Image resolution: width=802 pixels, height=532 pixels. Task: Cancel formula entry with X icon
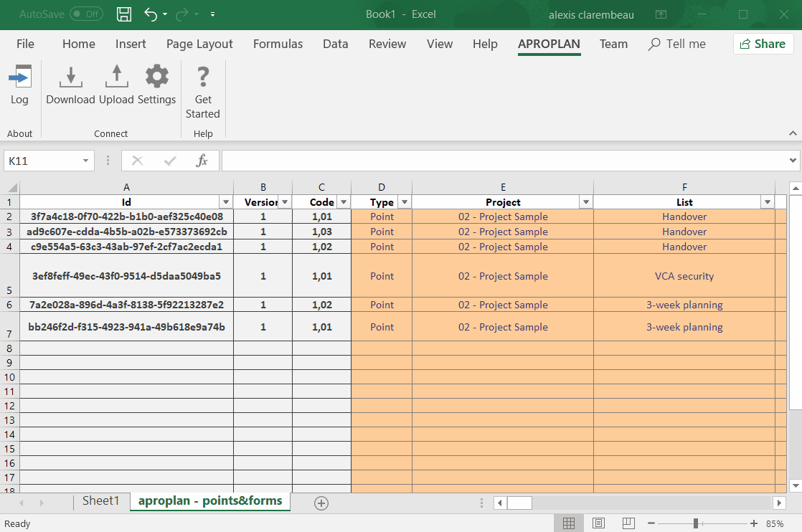tap(137, 161)
